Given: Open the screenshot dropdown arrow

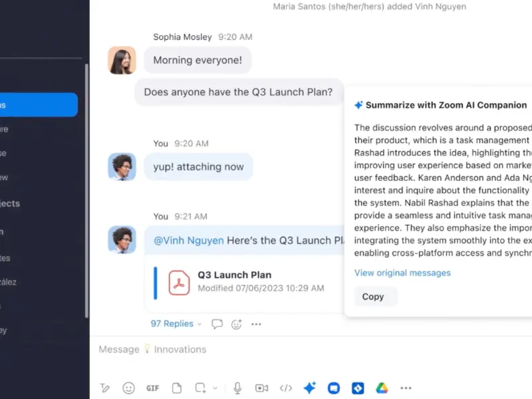Looking at the screenshot, I should (215, 388).
